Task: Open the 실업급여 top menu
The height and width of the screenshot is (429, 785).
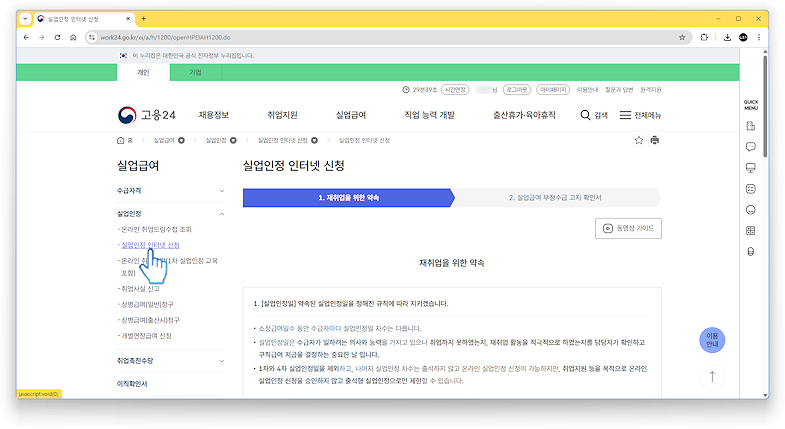Action: click(351, 115)
